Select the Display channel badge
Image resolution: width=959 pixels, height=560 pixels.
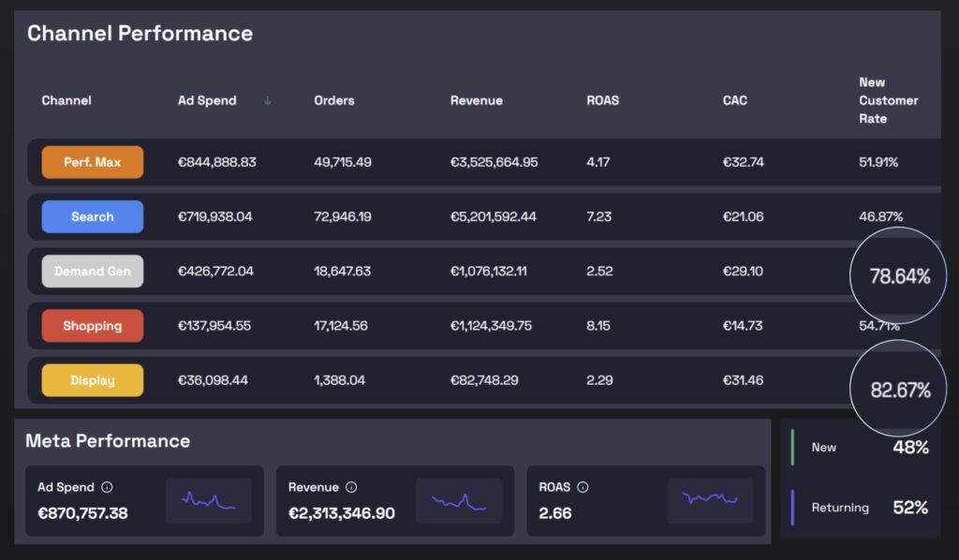tap(93, 379)
